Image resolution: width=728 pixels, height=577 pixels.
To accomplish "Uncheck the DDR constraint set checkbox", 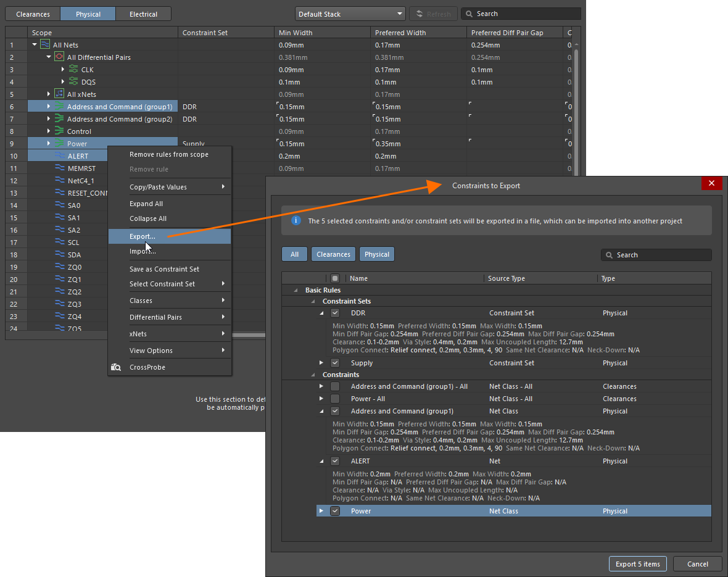I will point(335,313).
